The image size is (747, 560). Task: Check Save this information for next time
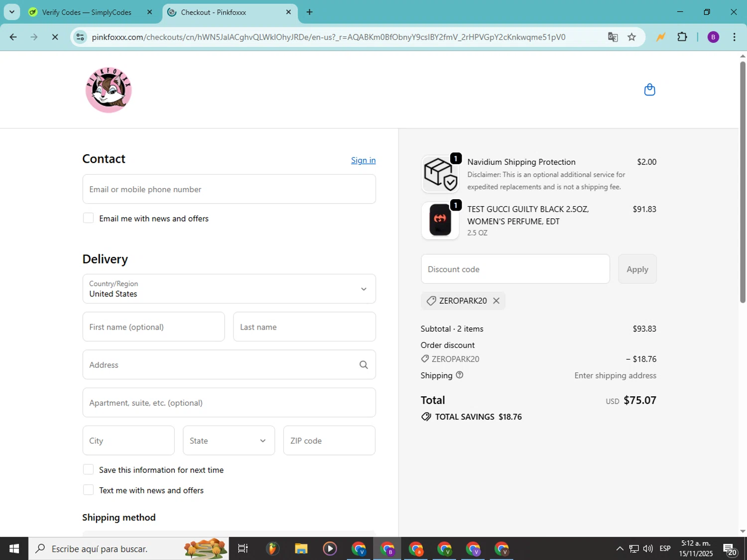click(88, 469)
